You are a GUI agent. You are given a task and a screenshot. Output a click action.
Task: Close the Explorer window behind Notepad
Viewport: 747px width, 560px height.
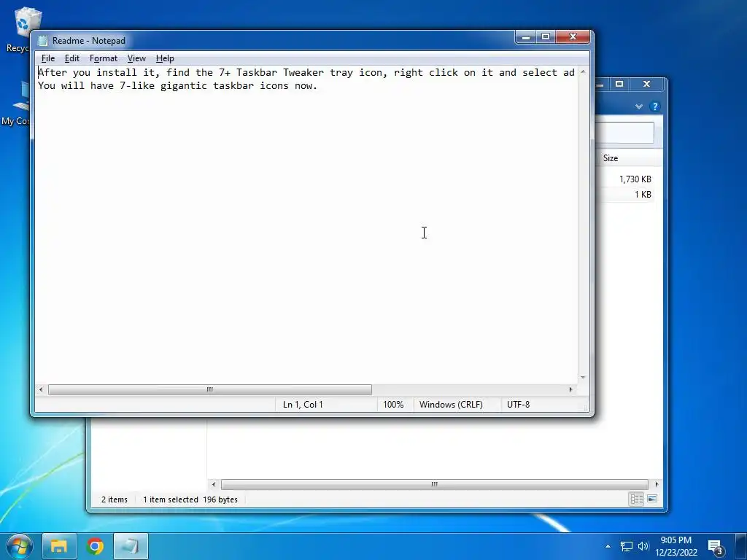(646, 84)
